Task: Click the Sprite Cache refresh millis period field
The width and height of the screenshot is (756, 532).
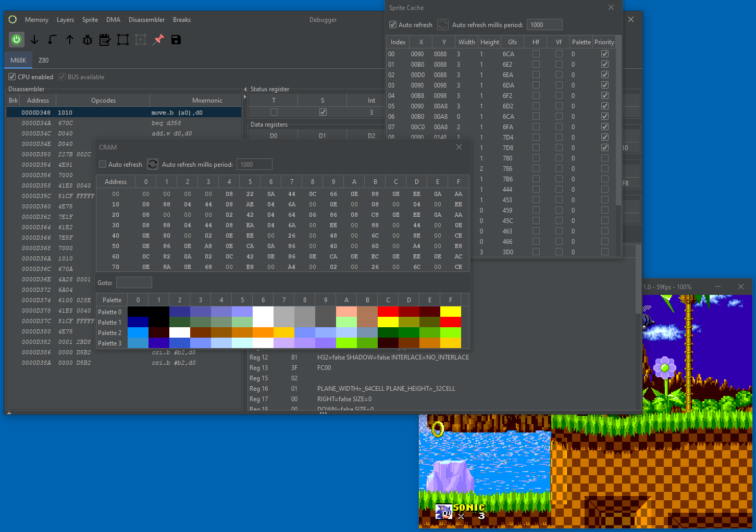Action: 544,24
